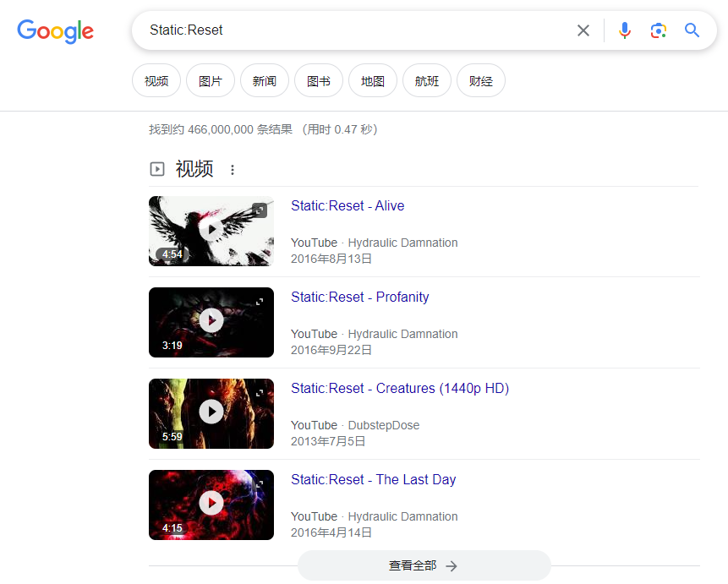
Task: Click 4:15 duration on Last Day thumbnail
Action: point(172,528)
